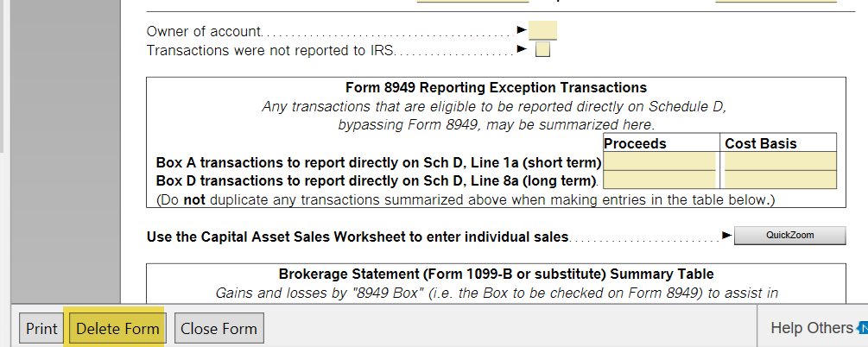
Task: Click the partially visible yellow field at top right
Action: coord(776,1)
